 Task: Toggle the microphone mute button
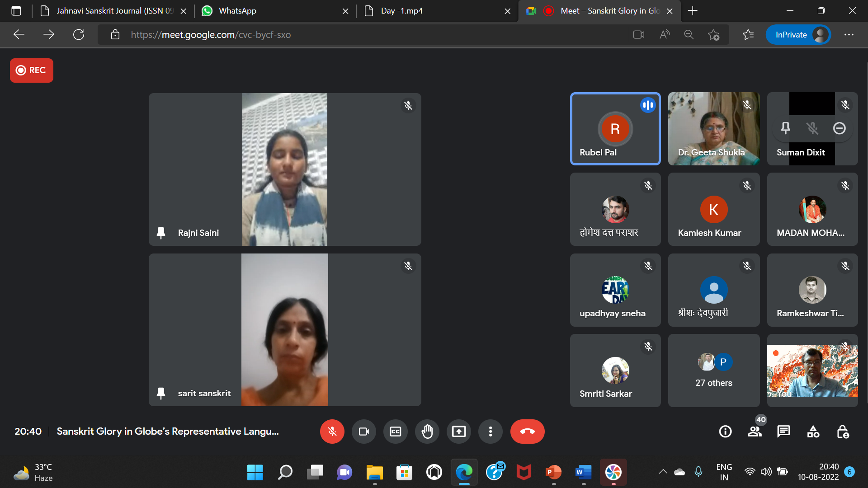tap(332, 432)
